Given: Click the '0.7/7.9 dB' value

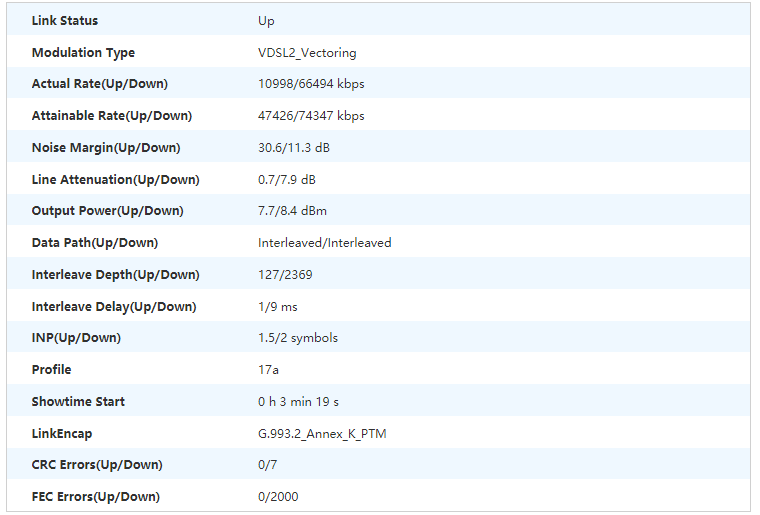Looking at the screenshot, I should pos(287,180).
